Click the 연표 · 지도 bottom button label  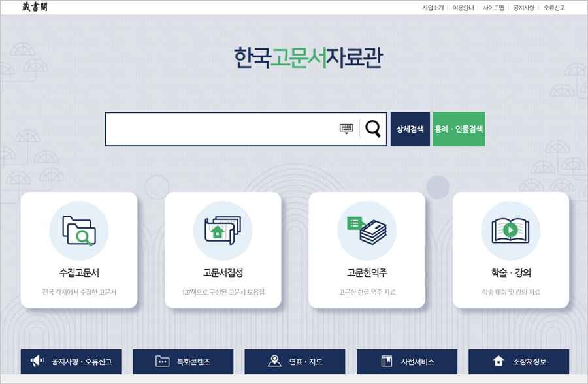[x=306, y=362]
